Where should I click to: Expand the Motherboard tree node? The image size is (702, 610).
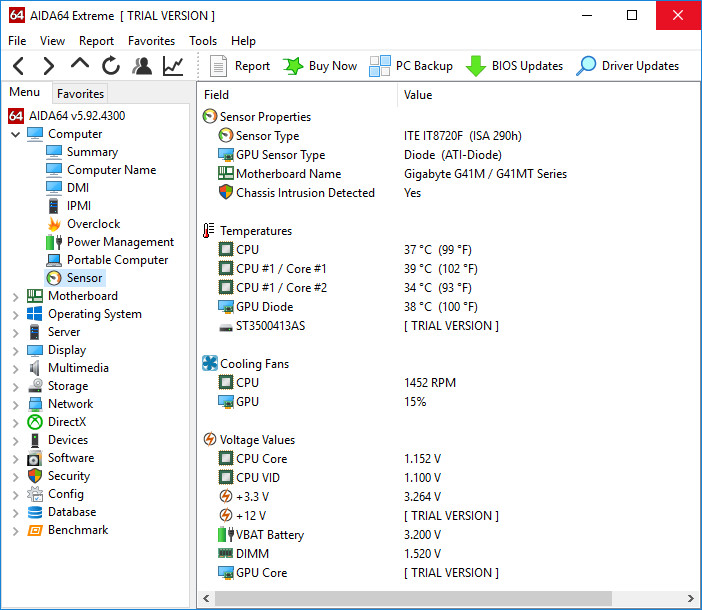(16, 296)
